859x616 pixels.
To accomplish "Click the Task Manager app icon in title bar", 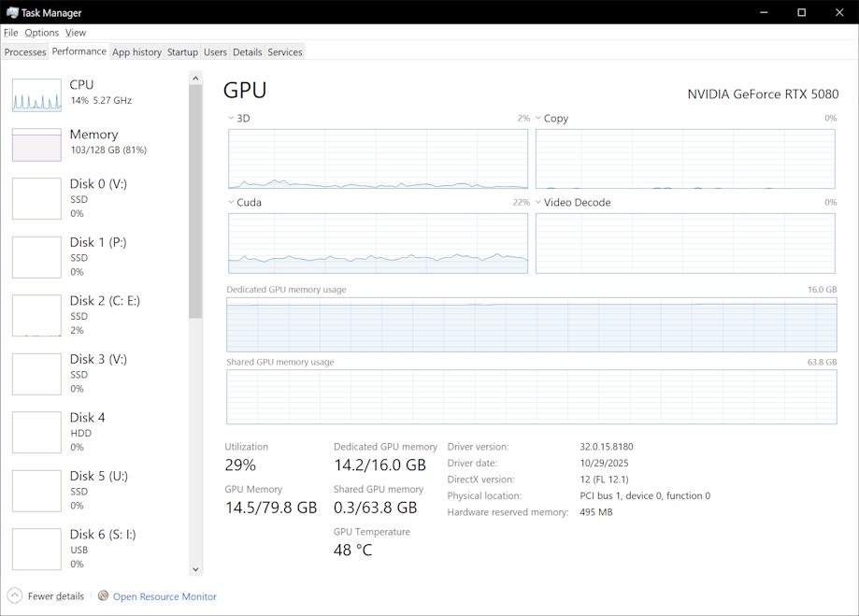I will [12, 12].
